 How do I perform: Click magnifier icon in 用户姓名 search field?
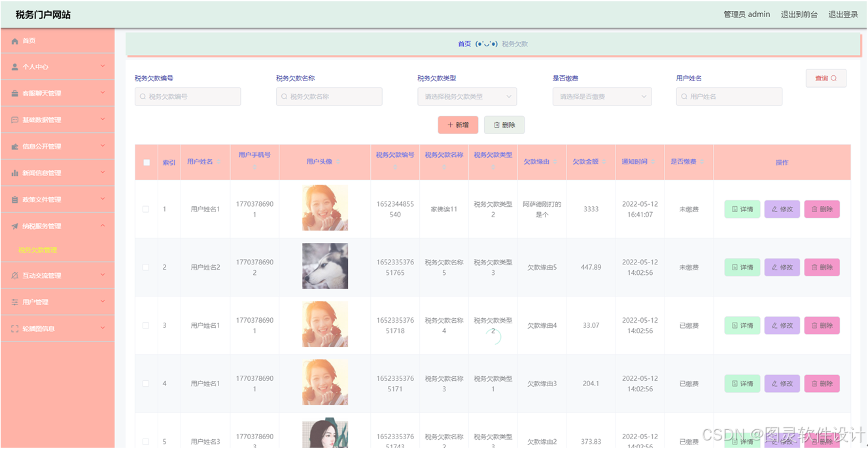click(x=684, y=97)
